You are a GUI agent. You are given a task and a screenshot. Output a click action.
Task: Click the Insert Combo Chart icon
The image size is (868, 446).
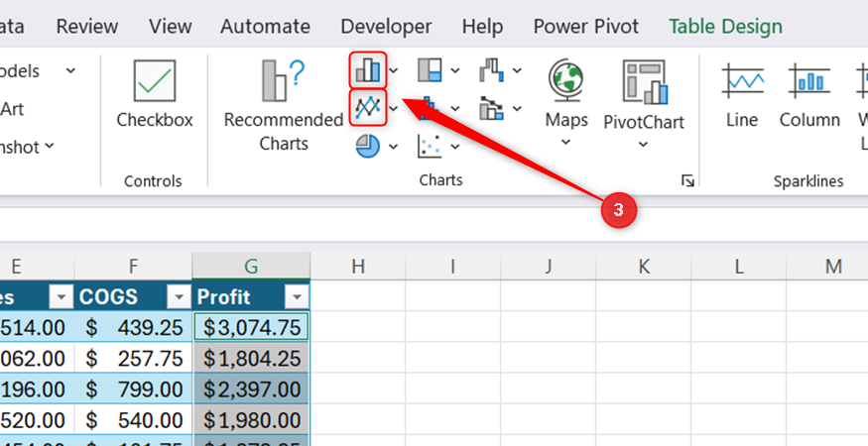point(492,108)
